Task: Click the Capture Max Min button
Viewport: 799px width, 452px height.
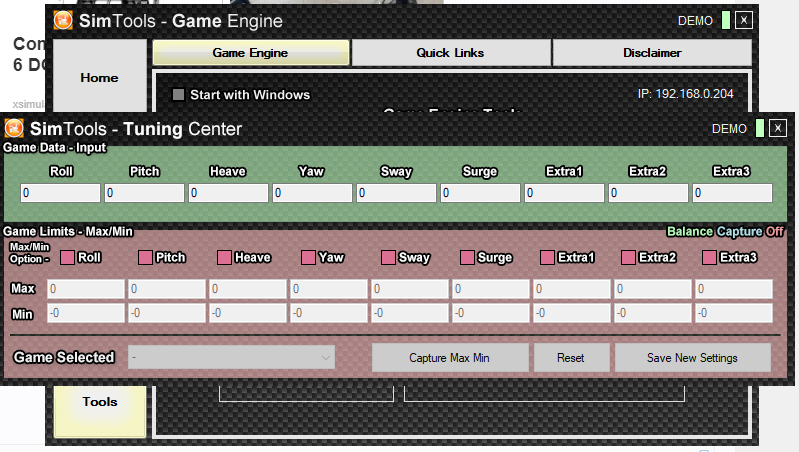Action: click(449, 358)
